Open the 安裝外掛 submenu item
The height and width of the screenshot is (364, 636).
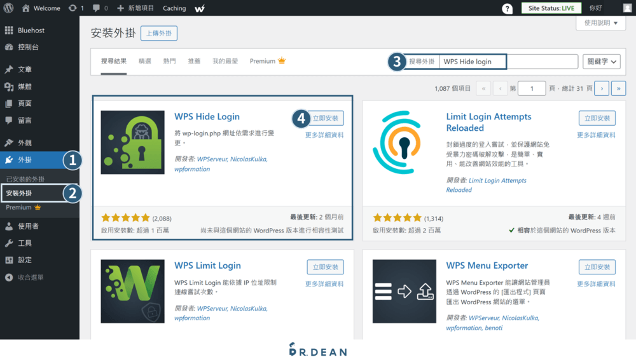(18, 193)
